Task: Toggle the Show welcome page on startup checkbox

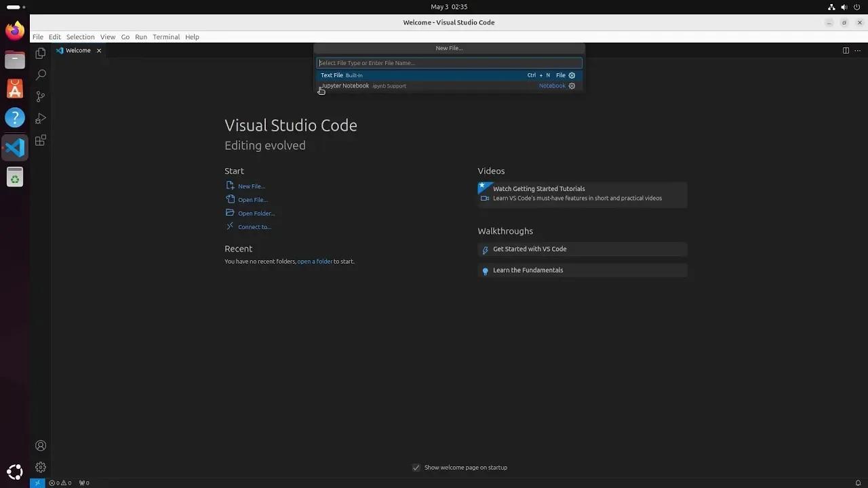Action: [x=416, y=468]
